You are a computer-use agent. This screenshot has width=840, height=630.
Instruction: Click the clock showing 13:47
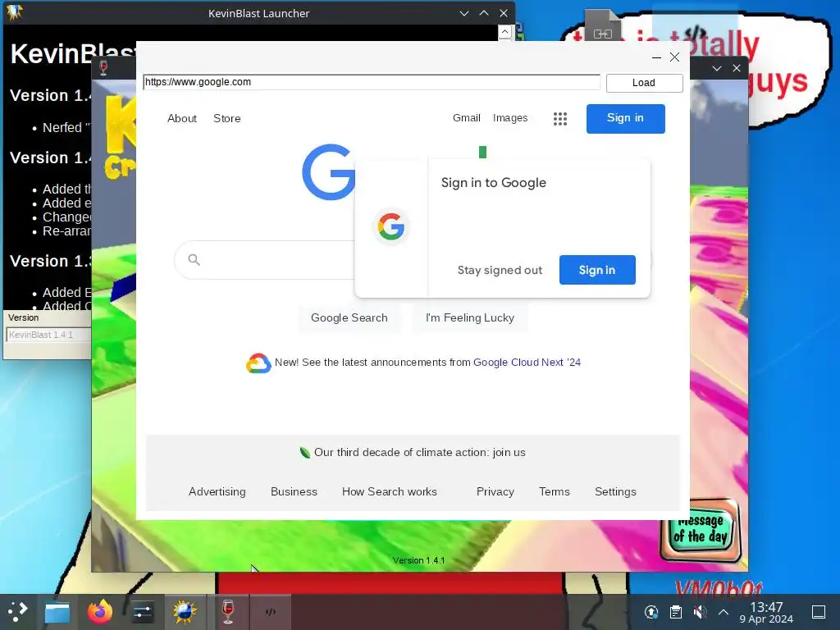766,607
